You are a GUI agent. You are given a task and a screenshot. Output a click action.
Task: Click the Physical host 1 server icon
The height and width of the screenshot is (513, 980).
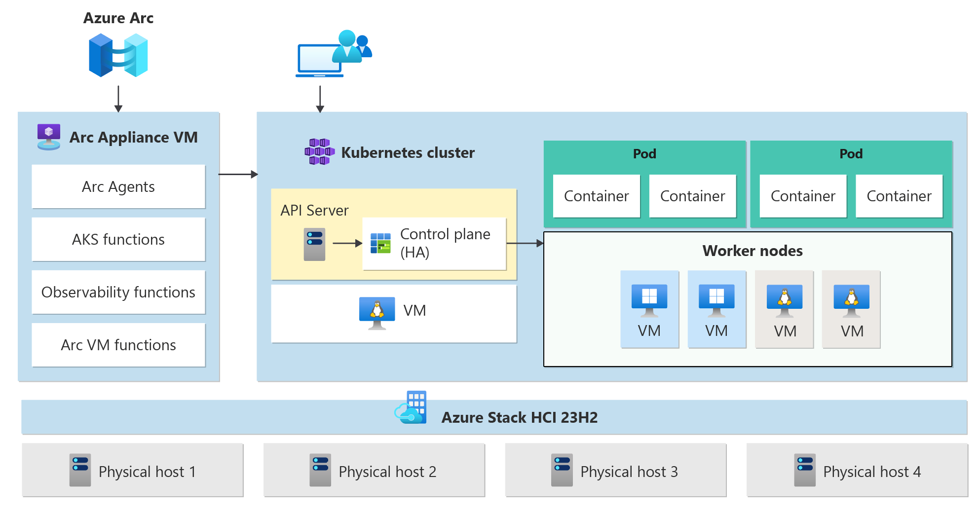point(80,470)
